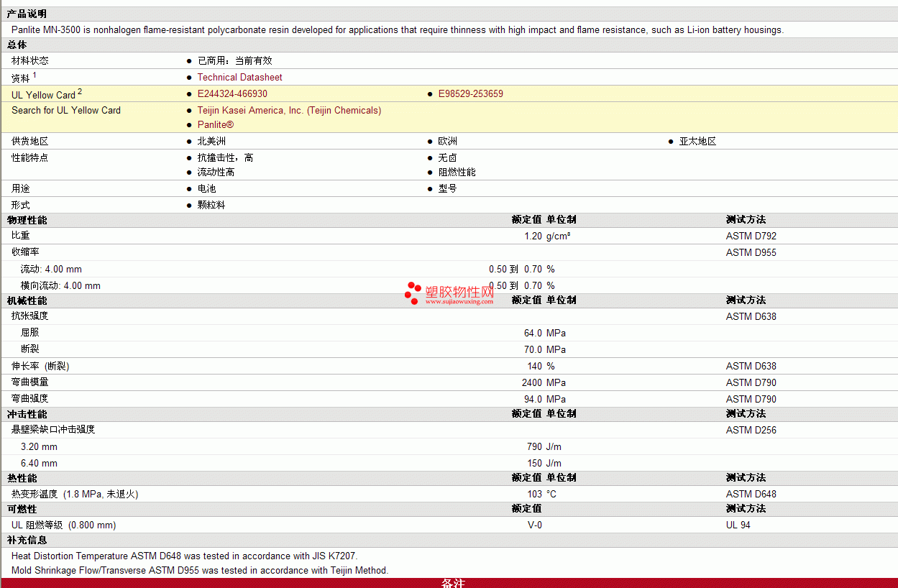The height and width of the screenshot is (588, 898).
Task: Select the 2400 MPa flexural modulus value
Action: point(544,382)
